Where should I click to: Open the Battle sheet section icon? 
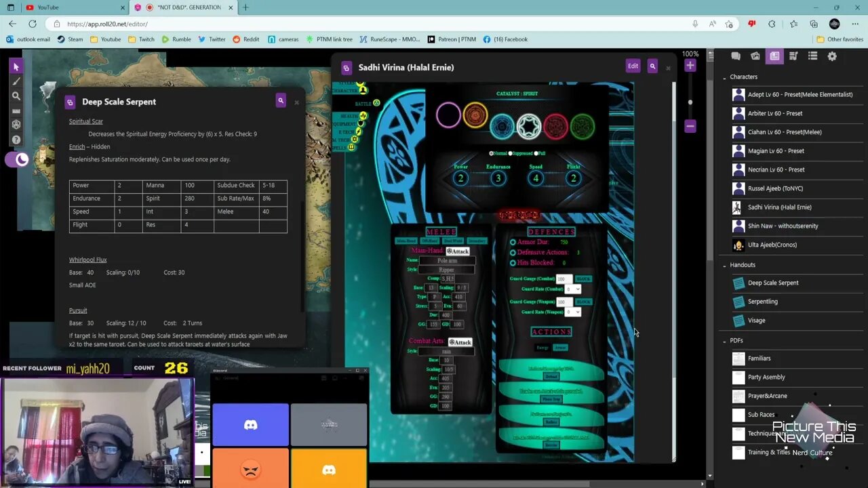tap(376, 103)
